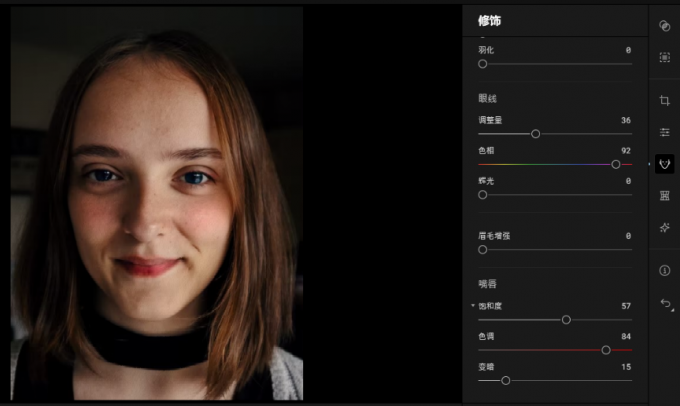Collapse the 饱和度 disclosure triangle
The height and width of the screenshot is (406, 680).
[x=473, y=305]
